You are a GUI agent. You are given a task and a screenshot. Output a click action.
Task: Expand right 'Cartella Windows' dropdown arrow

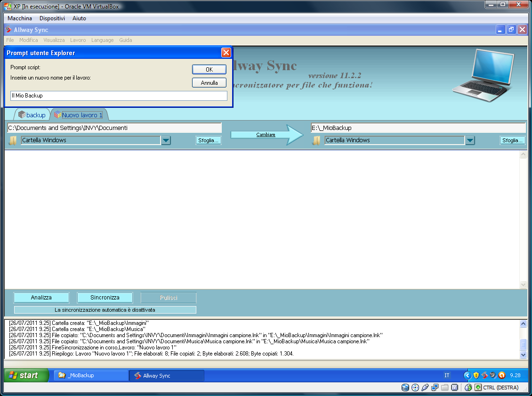tap(470, 140)
